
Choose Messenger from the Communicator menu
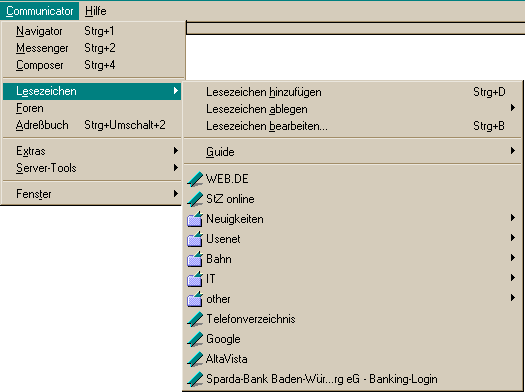pyautogui.click(x=92, y=48)
